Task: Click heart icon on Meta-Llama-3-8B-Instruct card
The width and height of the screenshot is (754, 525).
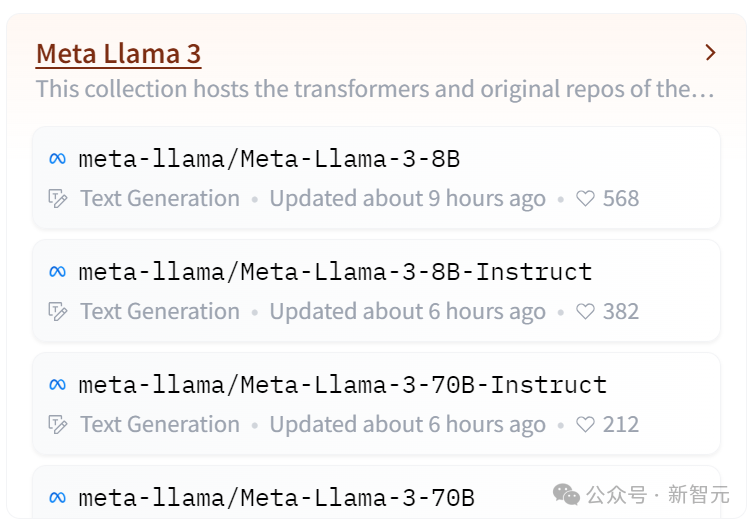Action: (586, 312)
